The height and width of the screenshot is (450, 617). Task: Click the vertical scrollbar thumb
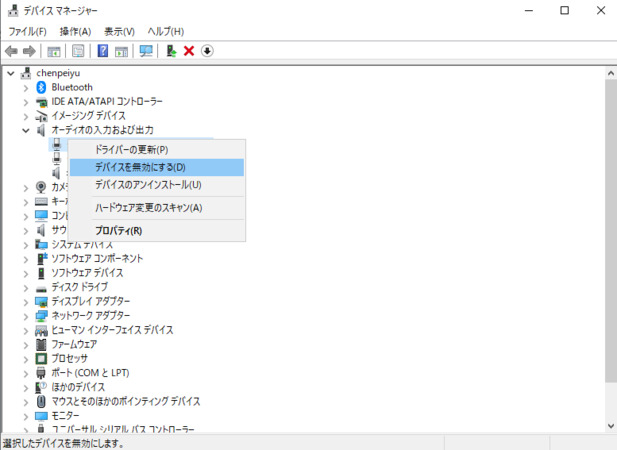tap(611, 231)
